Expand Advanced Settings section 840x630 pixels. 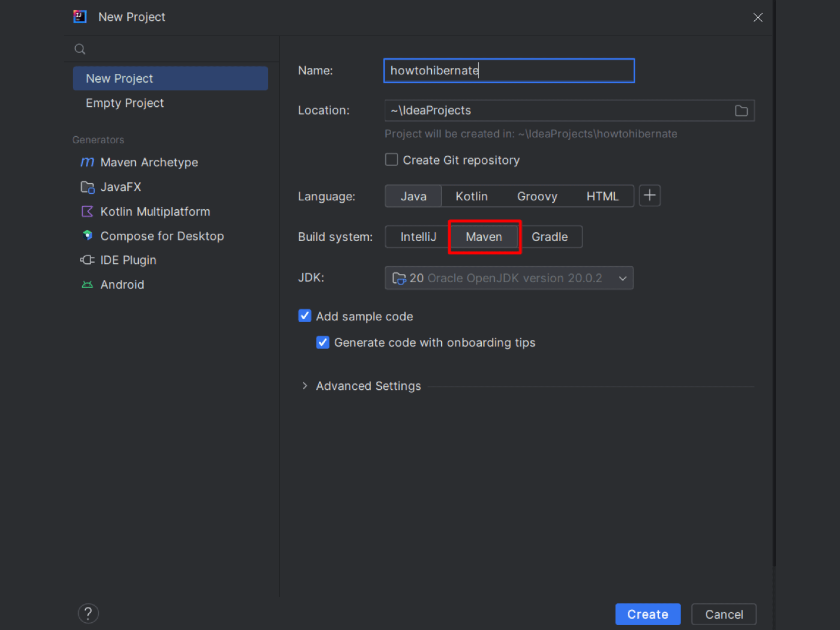click(305, 386)
